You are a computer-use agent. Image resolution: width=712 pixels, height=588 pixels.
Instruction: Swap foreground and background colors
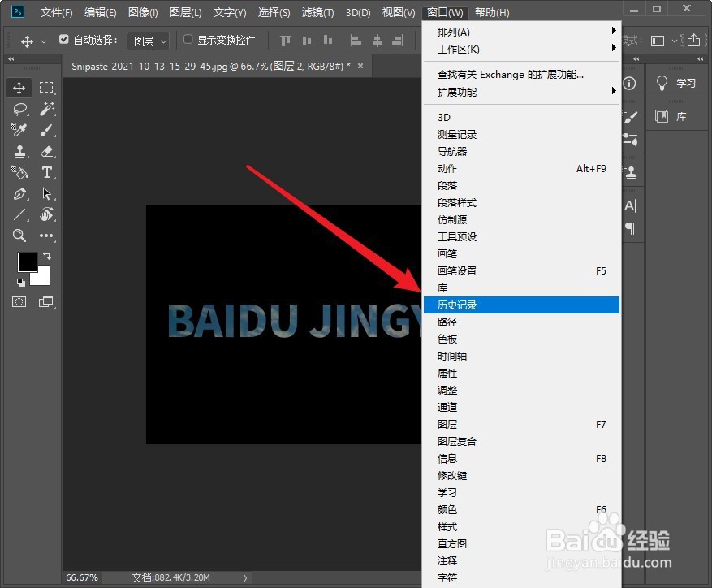(x=47, y=256)
